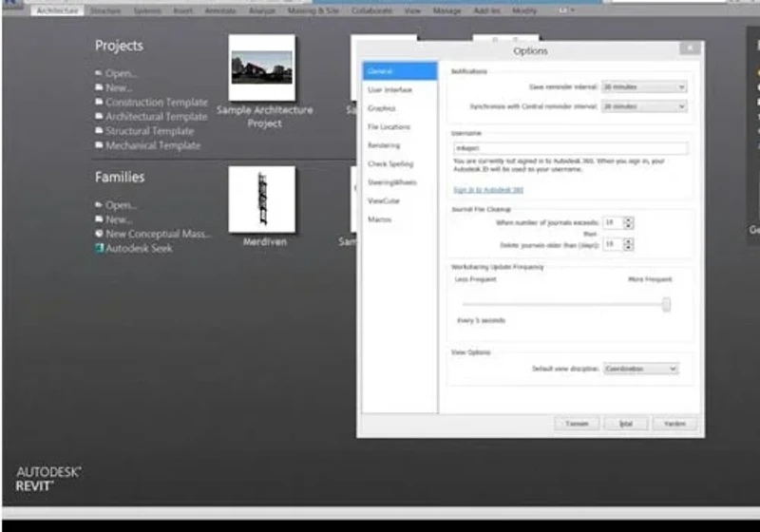Open the Merdiven family thumbnail

[x=262, y=199]
